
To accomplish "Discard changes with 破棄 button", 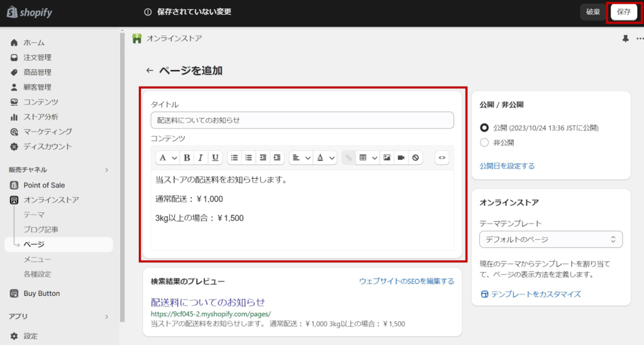I will point(592,12).
